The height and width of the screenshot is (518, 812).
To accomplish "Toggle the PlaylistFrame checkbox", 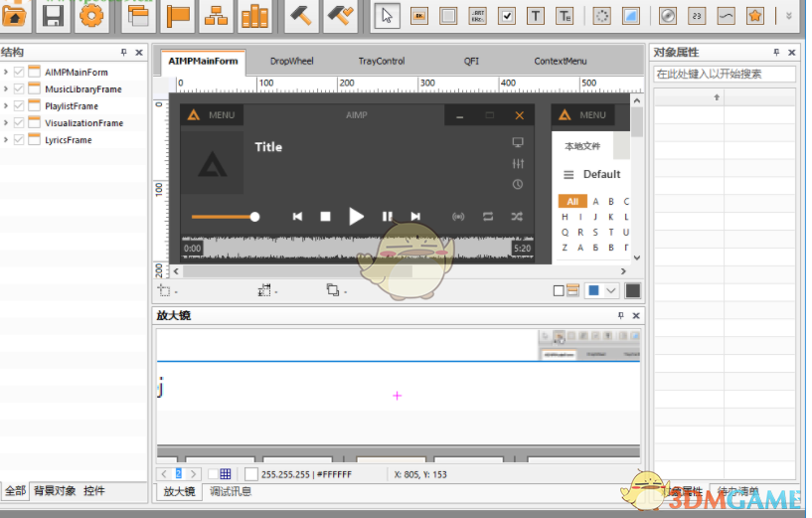I will (19, 105).
